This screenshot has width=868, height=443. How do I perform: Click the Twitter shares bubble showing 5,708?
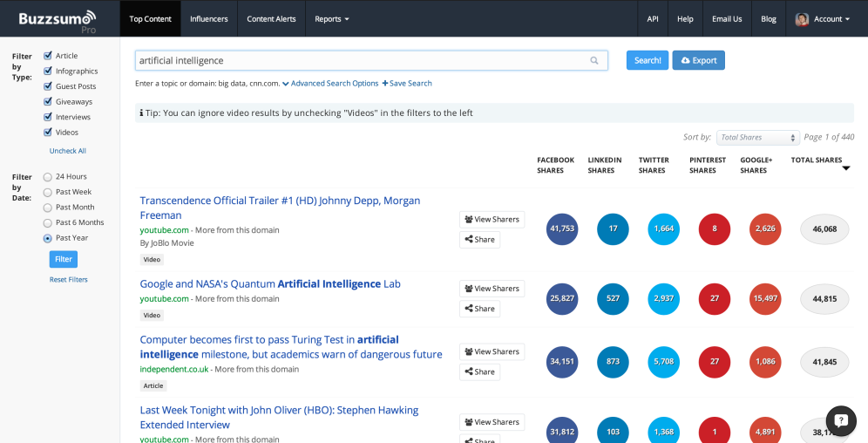pyautogui.click(x=663, y=362)
